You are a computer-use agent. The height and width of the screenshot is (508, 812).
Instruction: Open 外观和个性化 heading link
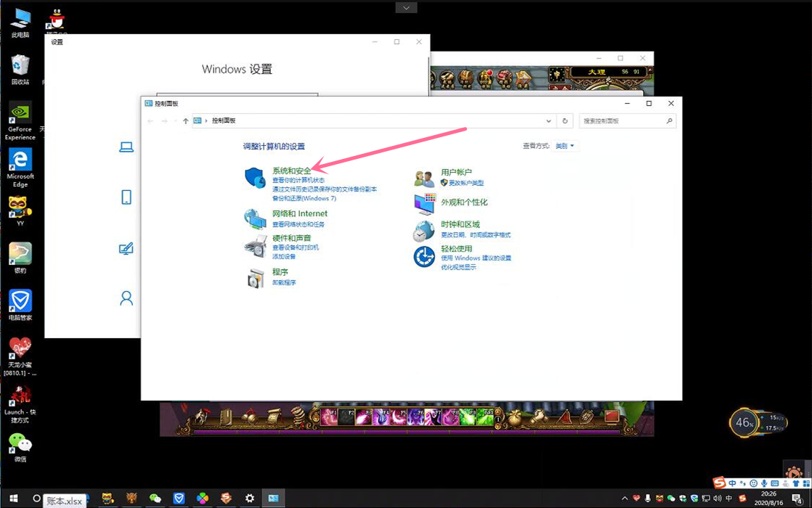coord(464,202)
